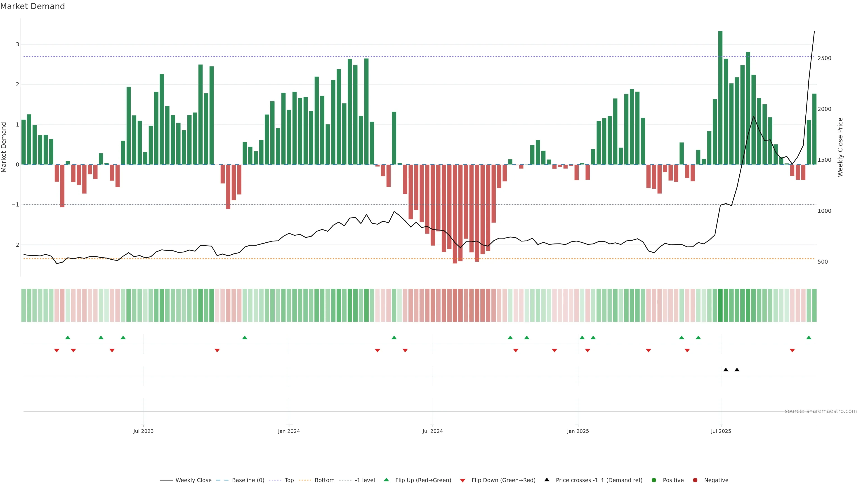
Task: Click the Market Demand chart title
Action: [x=32, y=6]
